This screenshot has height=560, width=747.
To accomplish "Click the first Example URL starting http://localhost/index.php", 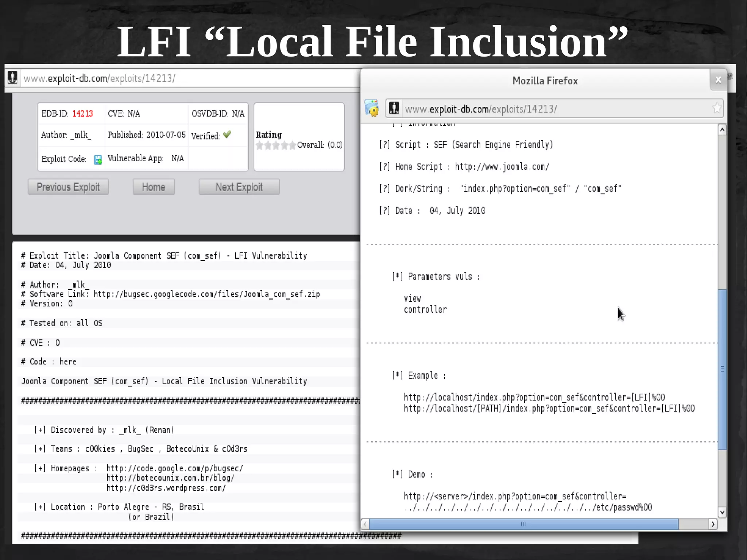I will [534, 397].
